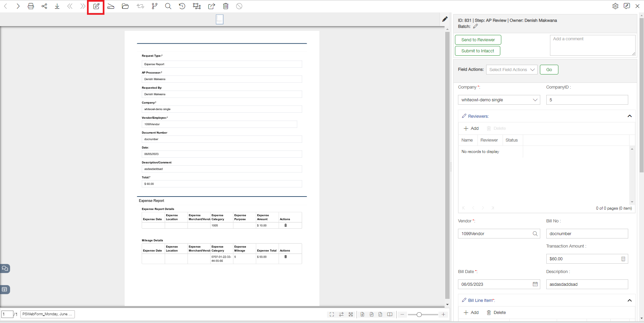Click the branch workflow icon
The width and height of the screenshot is (644, 323).
point(154,6)
